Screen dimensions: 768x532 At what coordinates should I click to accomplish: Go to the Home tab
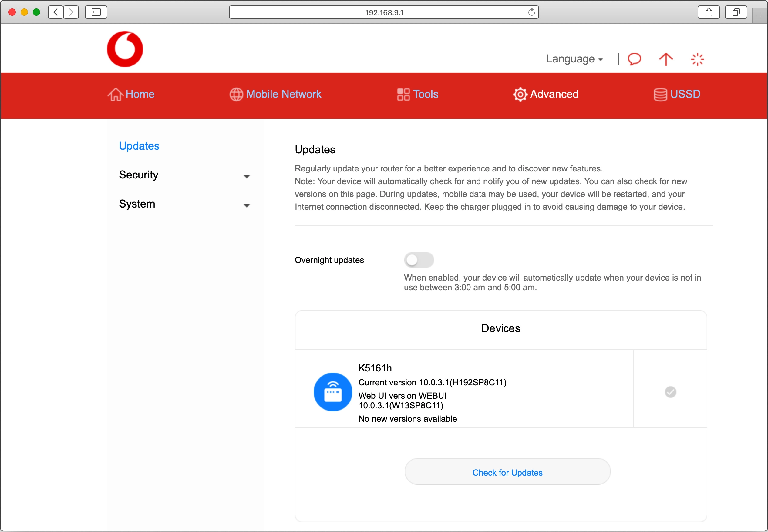pos(131,94)
